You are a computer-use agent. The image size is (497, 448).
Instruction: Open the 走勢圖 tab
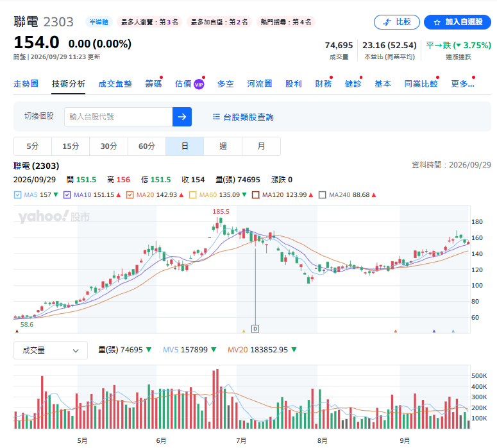point(26,84)
